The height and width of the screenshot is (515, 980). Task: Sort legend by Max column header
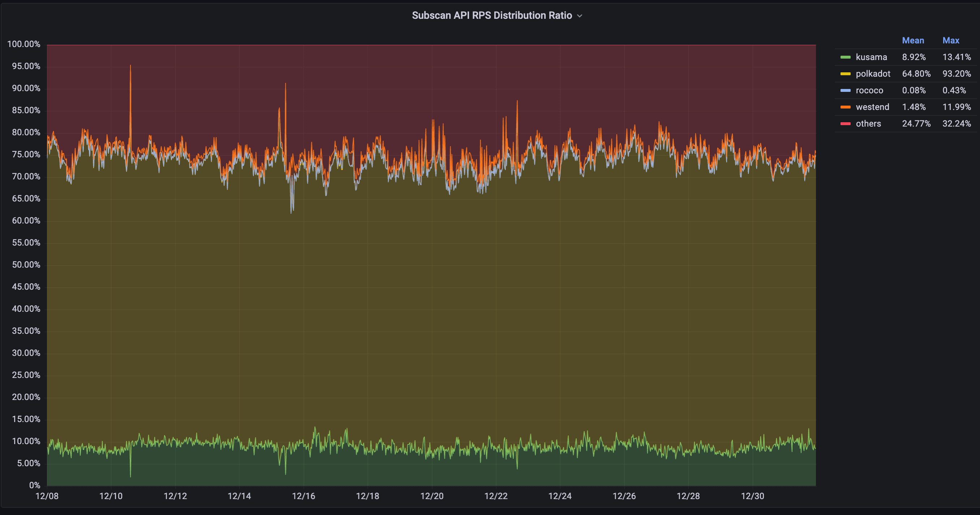pyautogui.click(x=950, y=41)
